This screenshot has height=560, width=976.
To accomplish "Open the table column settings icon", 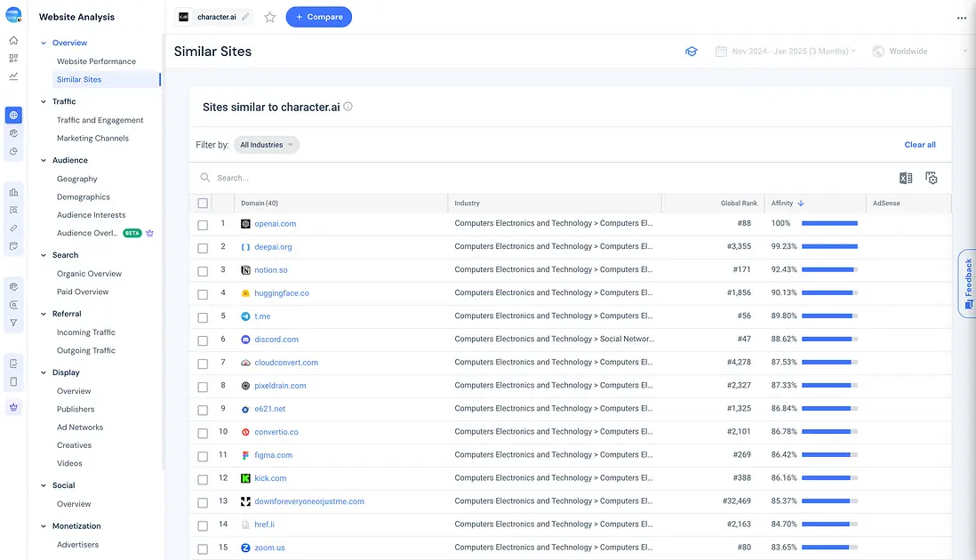I will pyautogui.click(x=932, y=178).
